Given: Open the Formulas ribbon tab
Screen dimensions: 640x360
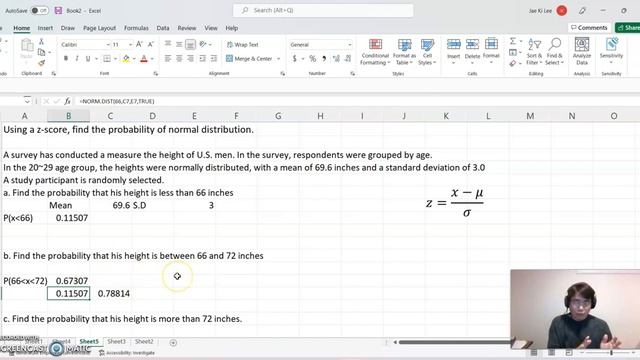Looking at the screenshot, I should click(136, 28).
